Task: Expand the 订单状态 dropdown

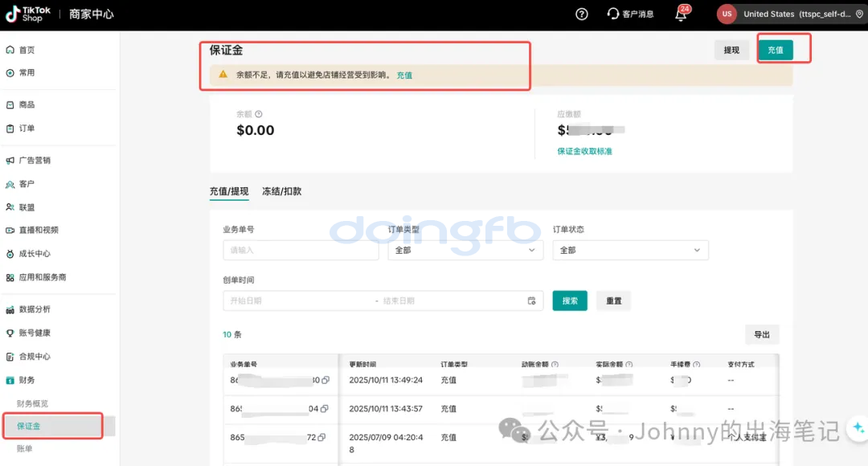Action: (x=630, y=250)
